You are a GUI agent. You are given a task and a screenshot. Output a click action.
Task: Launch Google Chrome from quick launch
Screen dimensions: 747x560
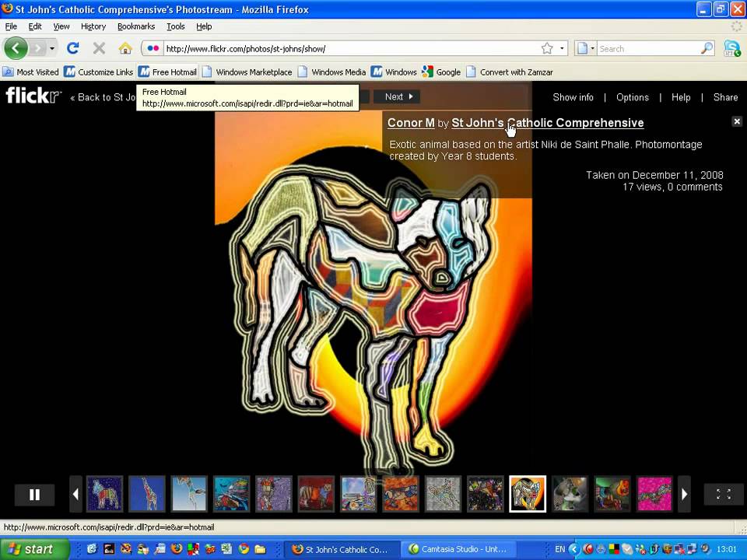tap(244, 549)
